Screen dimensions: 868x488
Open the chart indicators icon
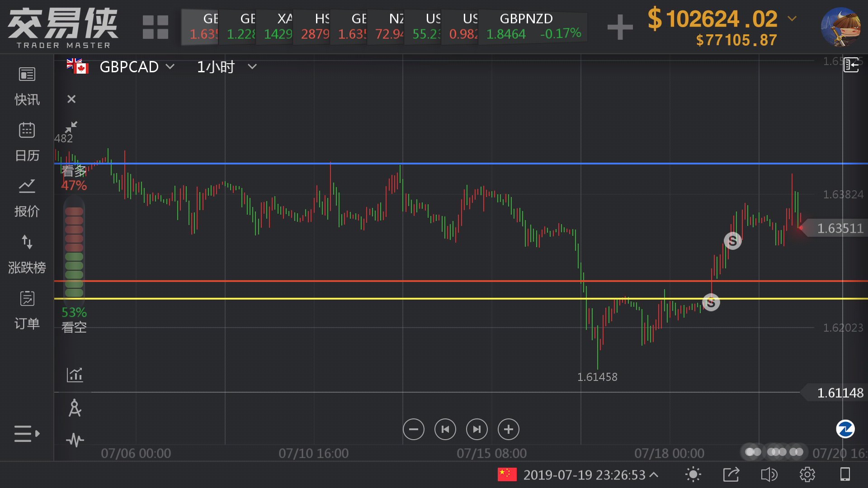tap(75, 375)
